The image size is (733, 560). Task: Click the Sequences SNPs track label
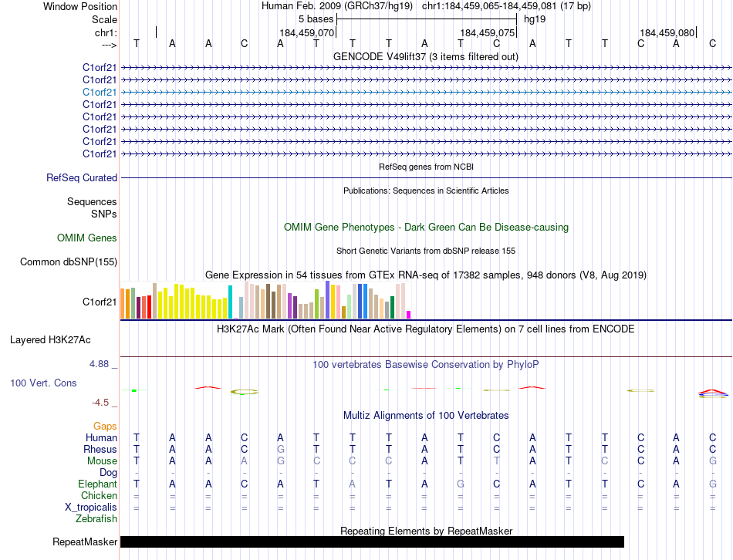tap(92, 207)
